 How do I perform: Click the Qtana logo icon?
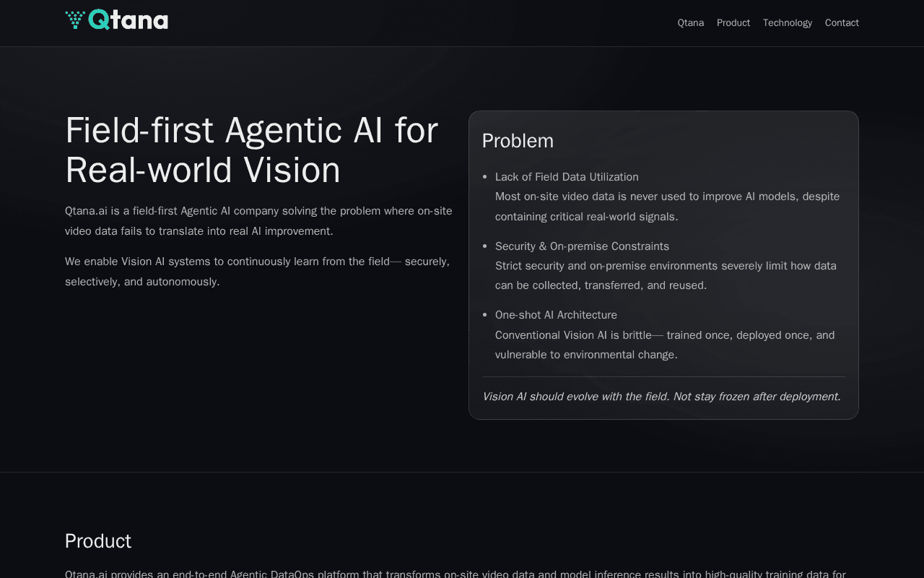[x=116, y=20]
